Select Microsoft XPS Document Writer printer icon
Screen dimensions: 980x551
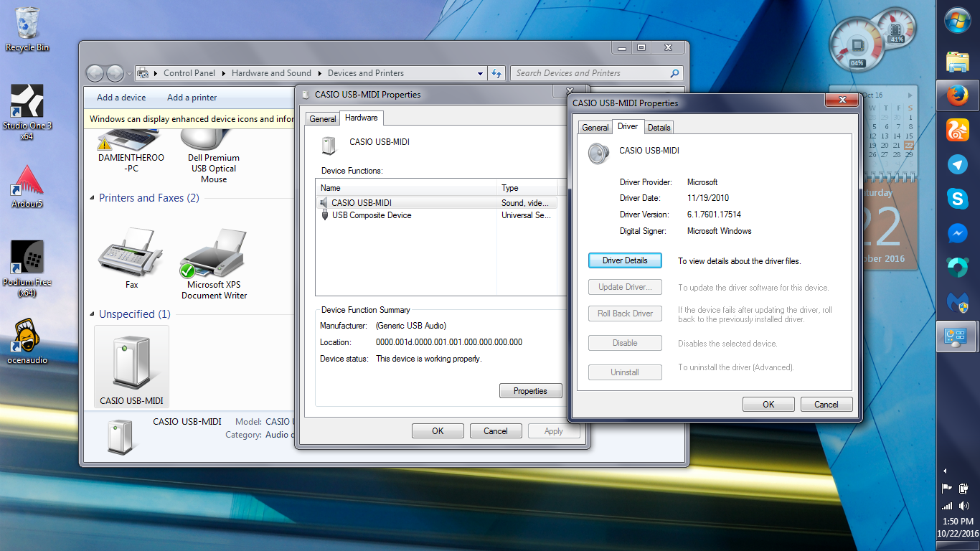pyautogui.click(x=214, y=264)
